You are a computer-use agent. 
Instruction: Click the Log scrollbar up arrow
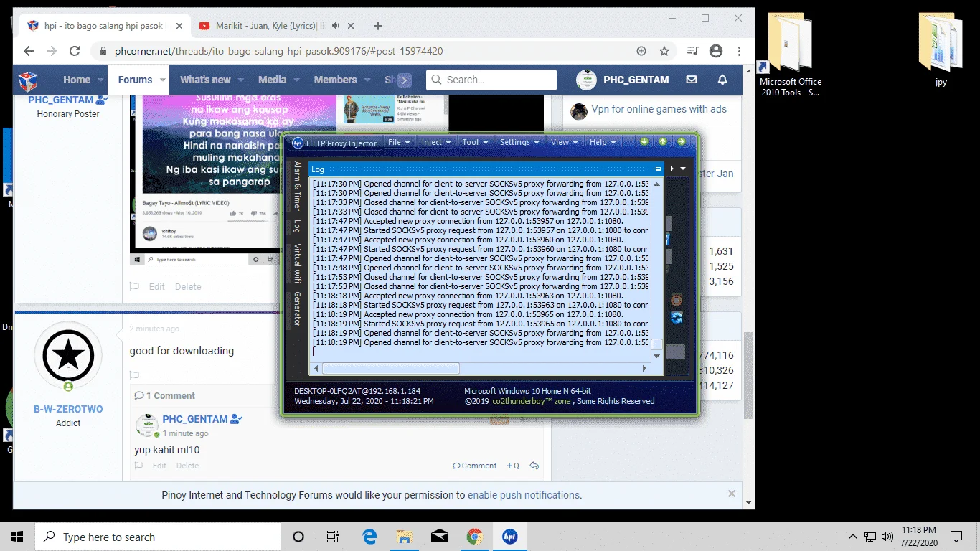656,184
